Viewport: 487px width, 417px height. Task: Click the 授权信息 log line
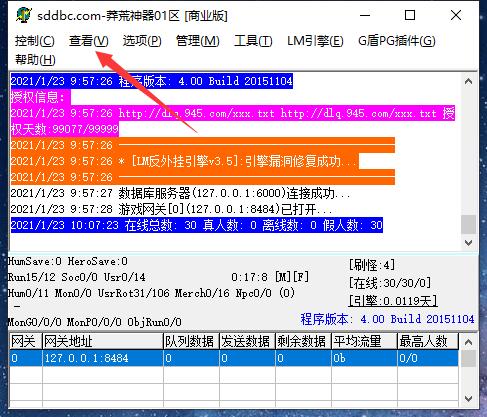pos(40,97)
